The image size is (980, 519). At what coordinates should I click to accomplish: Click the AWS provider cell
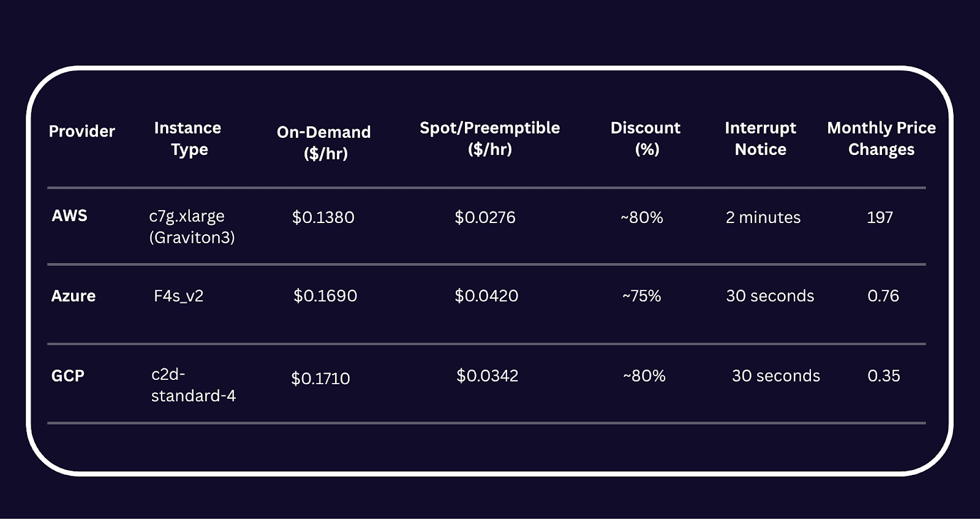coord(69,216)
